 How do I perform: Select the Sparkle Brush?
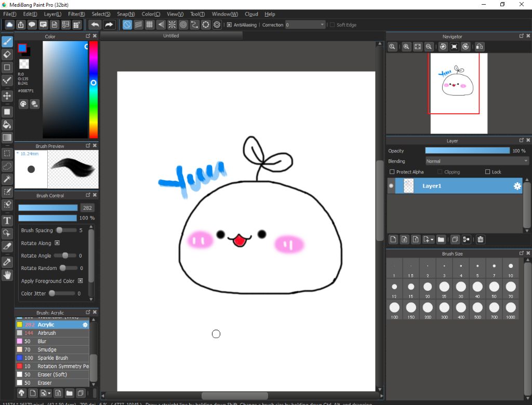click(x=52, y=358)
